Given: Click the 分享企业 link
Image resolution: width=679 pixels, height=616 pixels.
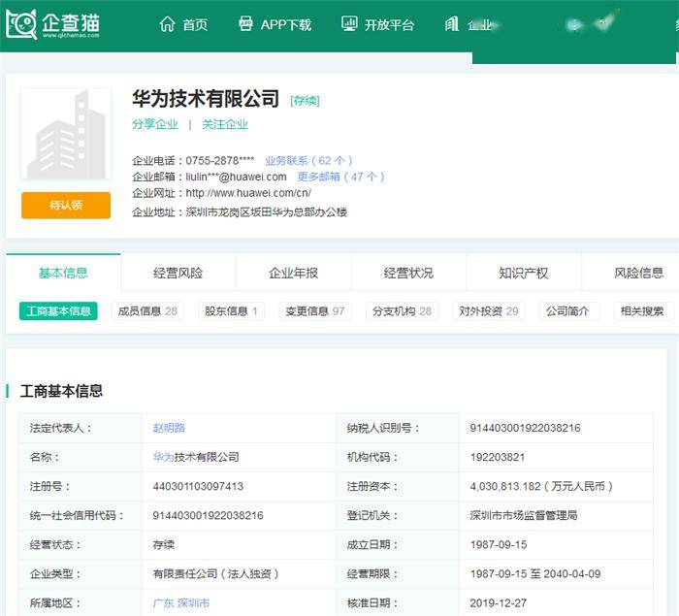Looking at the screenshot, I should pos(155,124).
